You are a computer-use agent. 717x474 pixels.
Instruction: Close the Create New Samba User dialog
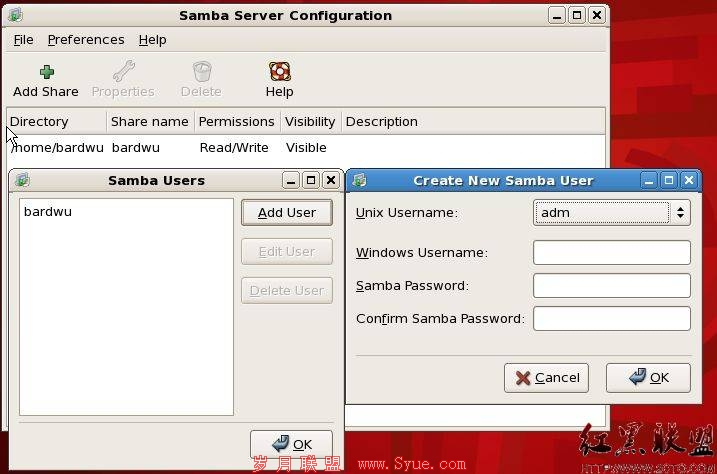(x=689, y=180)
